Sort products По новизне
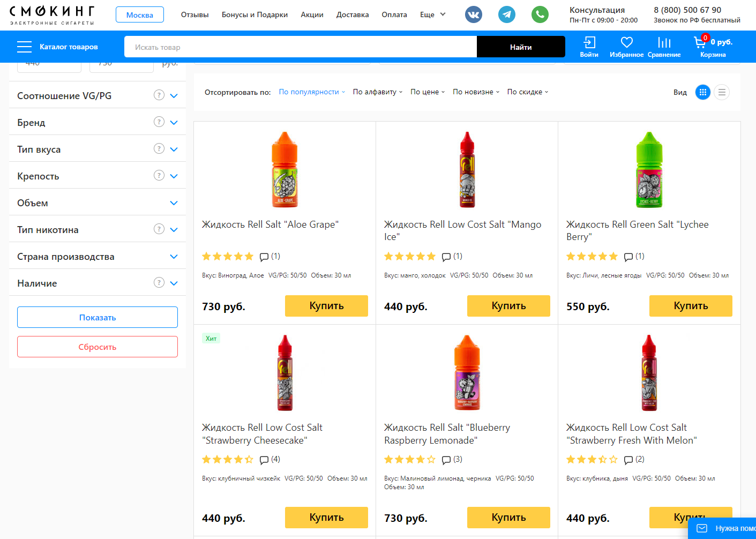This screenshot has height=539, width=756. 476,92
